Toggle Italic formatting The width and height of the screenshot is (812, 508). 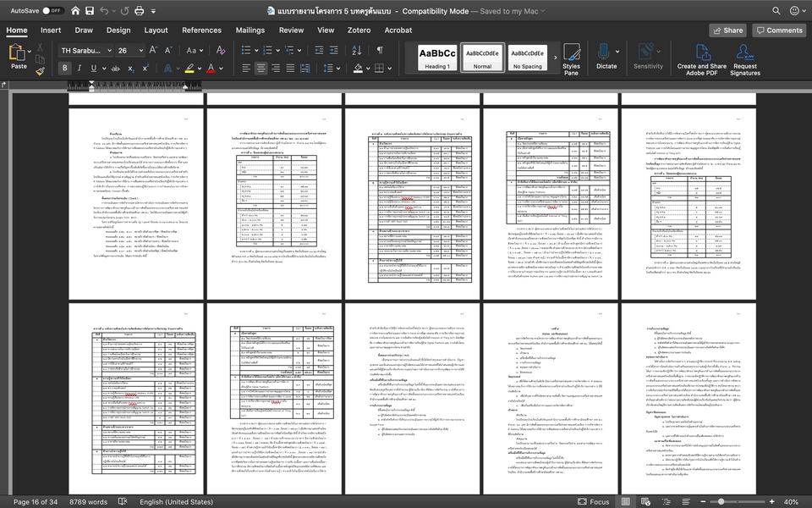80,68
